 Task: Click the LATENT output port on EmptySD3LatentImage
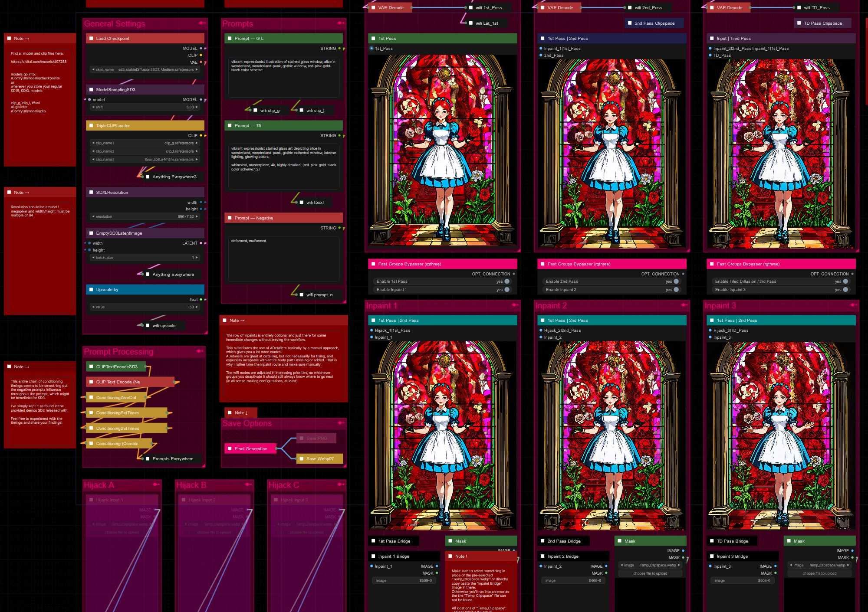201,243
